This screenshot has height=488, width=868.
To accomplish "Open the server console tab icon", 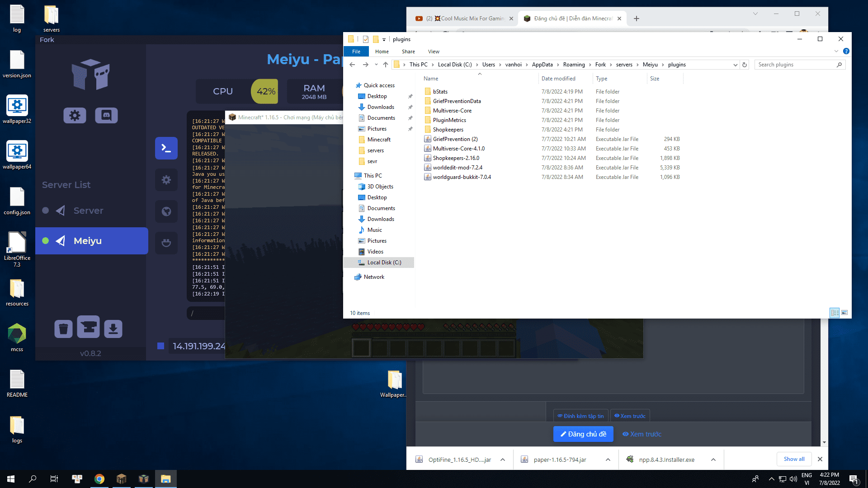I will pos(166,148).
